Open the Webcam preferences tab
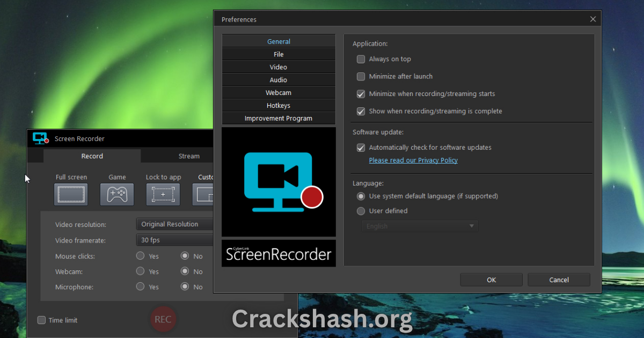Screen dimensions: 644x338 coord(279,93)
